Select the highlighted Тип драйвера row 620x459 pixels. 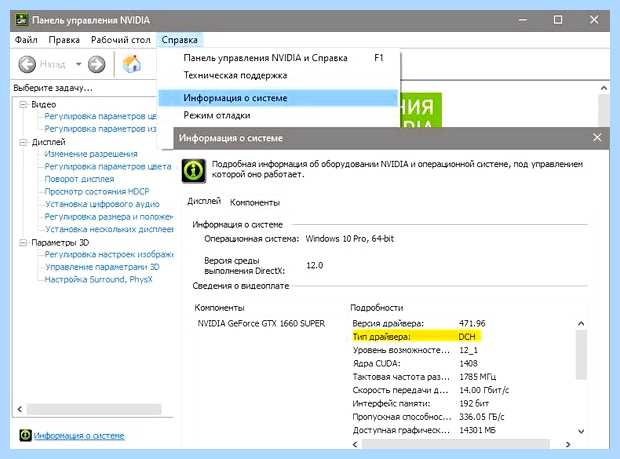(x=417, y=337)
